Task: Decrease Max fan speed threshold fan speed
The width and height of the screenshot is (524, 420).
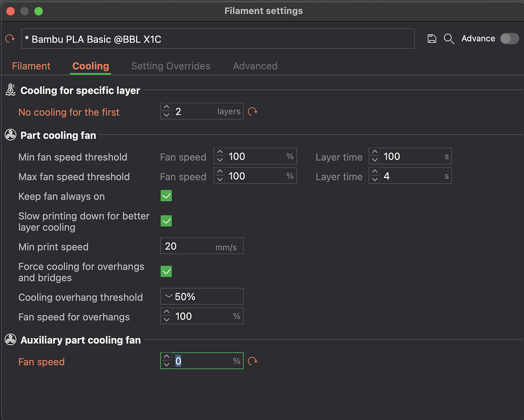Action: click(219, 180)
